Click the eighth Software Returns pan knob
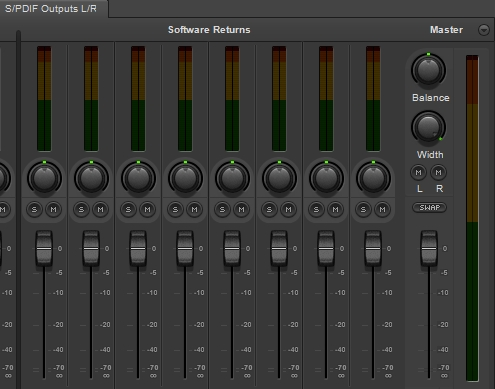The height and width of the screenshot is (389, 495). pyautogui.click(x=373, y=178)
